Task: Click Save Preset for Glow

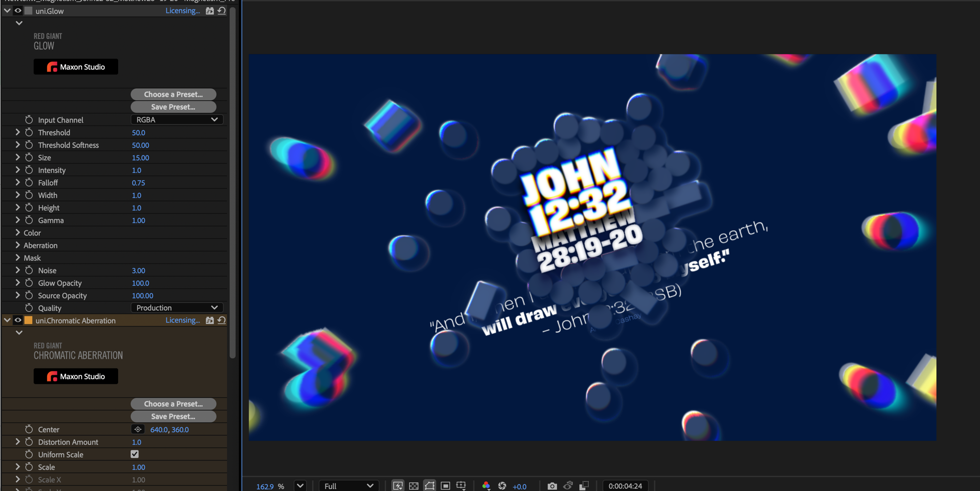Action: [x=173, y=107]
